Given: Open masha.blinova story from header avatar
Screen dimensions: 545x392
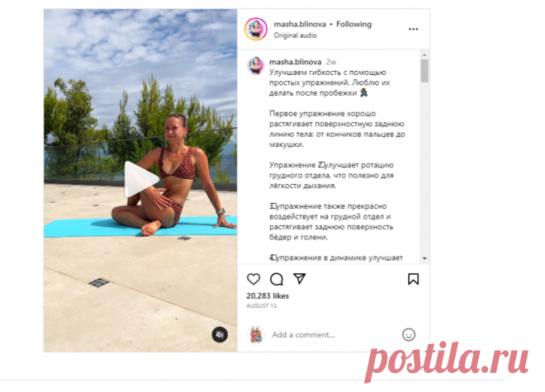Looking at the screenshot, I should [x=256, y=29].
